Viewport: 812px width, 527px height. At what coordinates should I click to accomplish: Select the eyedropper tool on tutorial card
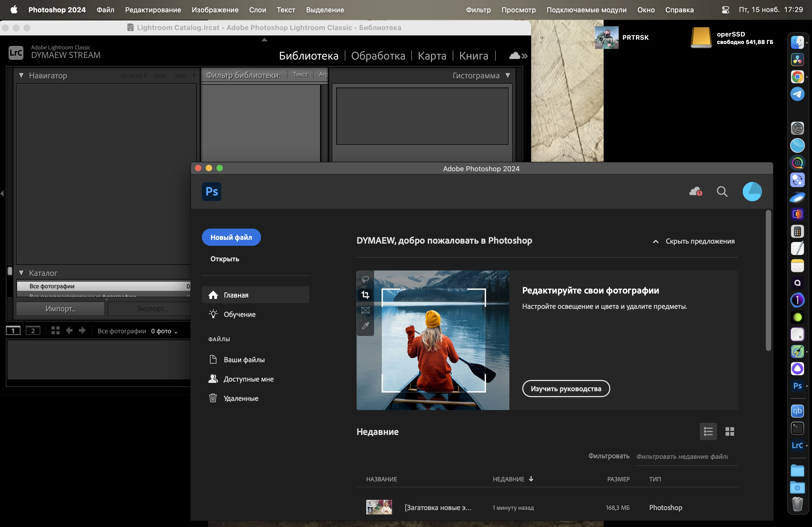(x=365, y=326)
